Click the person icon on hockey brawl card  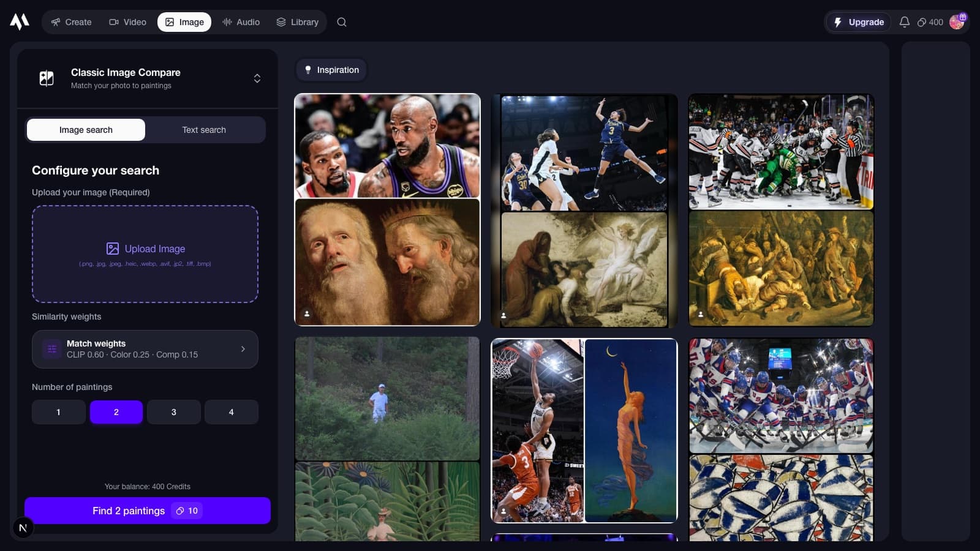click(x=701, y=315)
